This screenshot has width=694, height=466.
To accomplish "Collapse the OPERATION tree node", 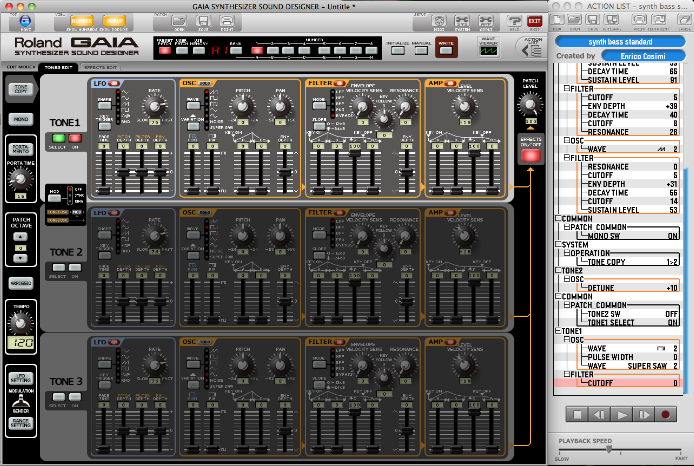I will (x=567, y=253).
